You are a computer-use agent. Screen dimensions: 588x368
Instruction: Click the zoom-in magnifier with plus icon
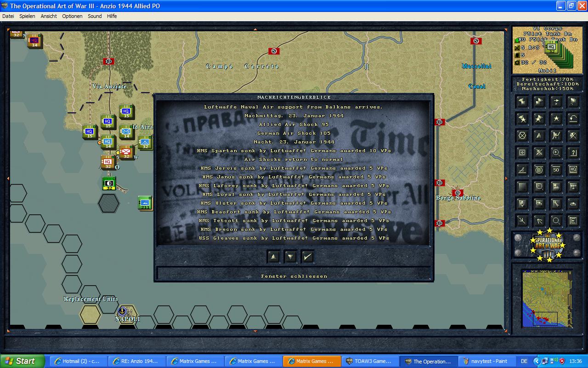click(556, 153)
